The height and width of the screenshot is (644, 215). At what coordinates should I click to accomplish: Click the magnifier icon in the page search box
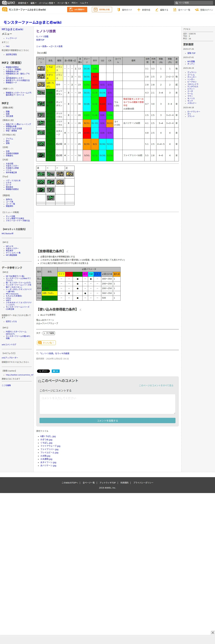click(x=177, y=3)
